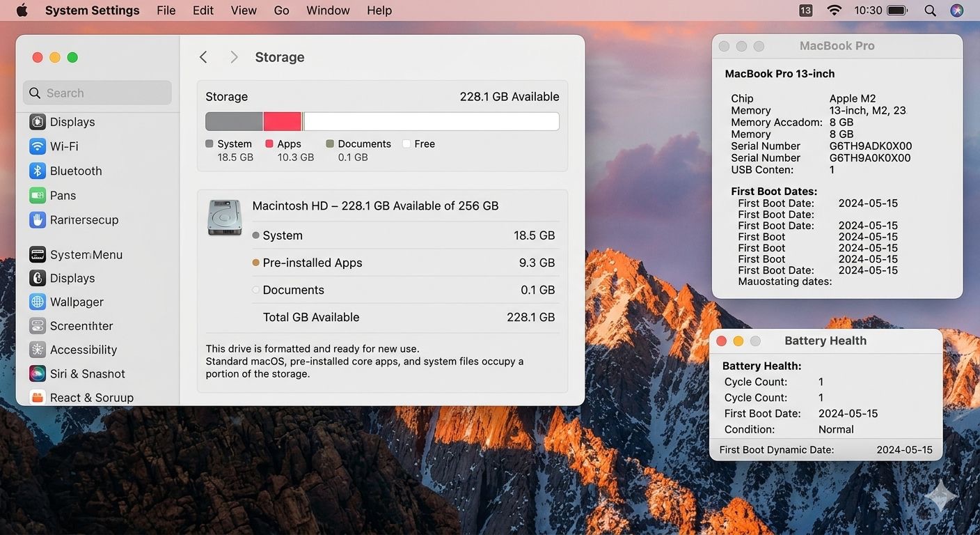
Task: Go forward with the right chevron
Action: coord(234,57)
